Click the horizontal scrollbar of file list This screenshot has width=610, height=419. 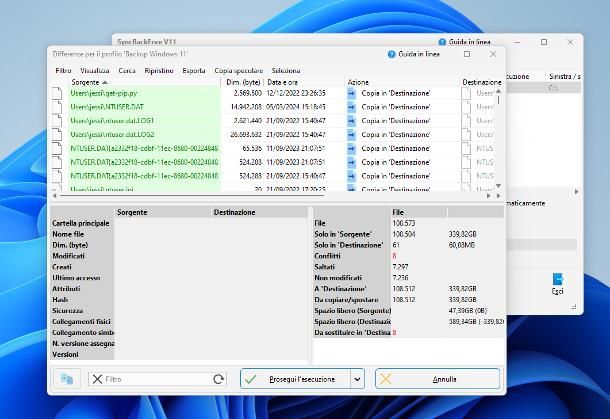[193, 195]
